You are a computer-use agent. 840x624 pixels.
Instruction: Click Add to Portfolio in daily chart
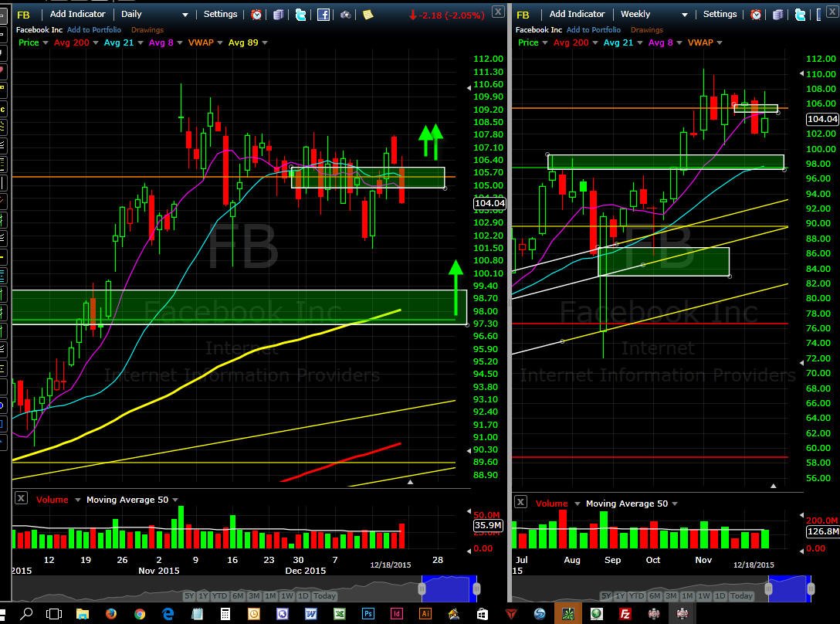pos(94,30)
